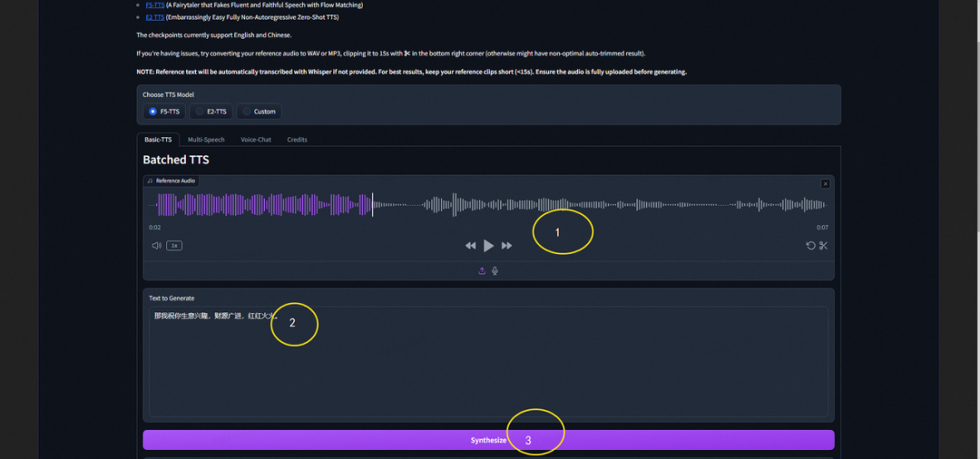Viewport: 980px width, 459px height.
Task: Record from microphone icon below waveform
Action: [x=495, y=271]
